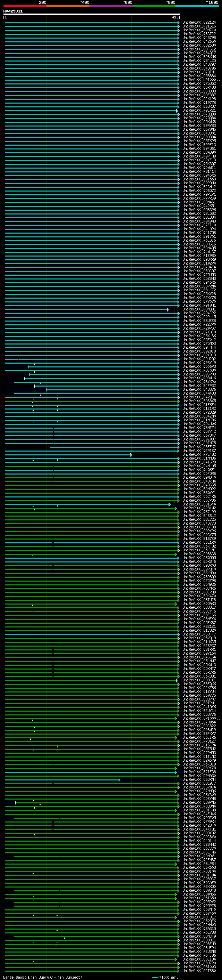Image resolution: width=222 pixels, height=980 pixels.
Task: Open hit UniRef100_A5BB84
Action: pos(199,76)
